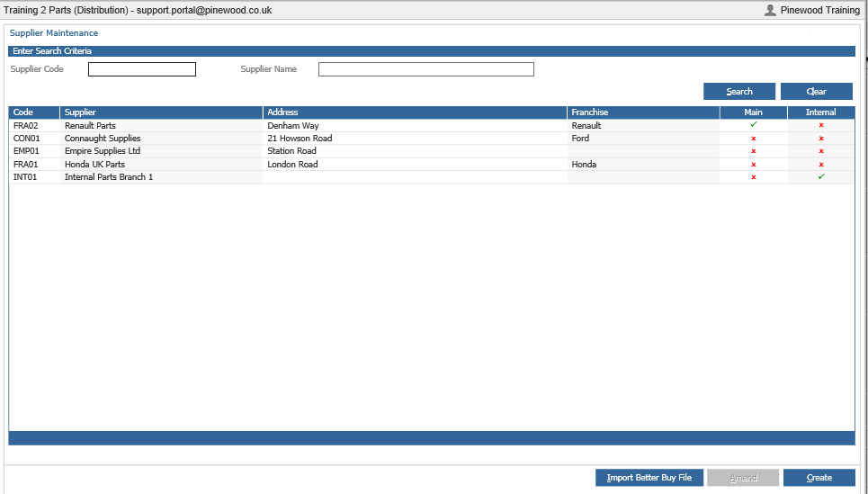This screenshot has width=868, height=494.
Task: Sort by the Franchise column header
Action: (x=643, y=112)
